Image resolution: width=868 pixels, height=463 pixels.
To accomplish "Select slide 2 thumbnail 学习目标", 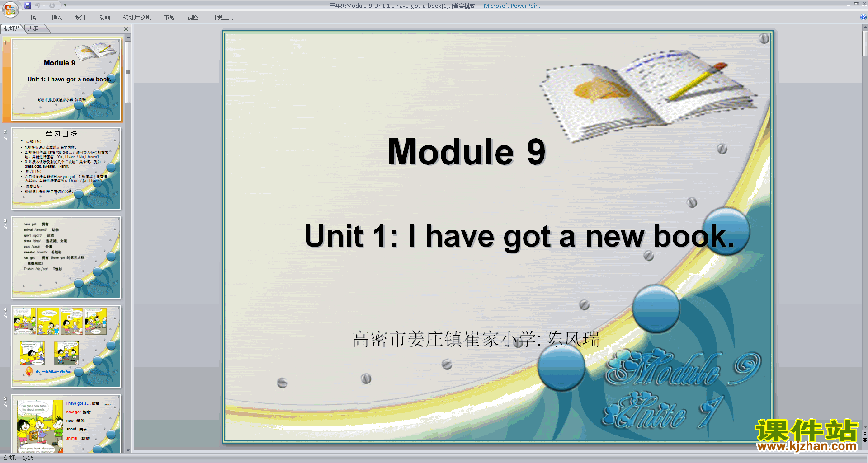I will click(66, 168).
